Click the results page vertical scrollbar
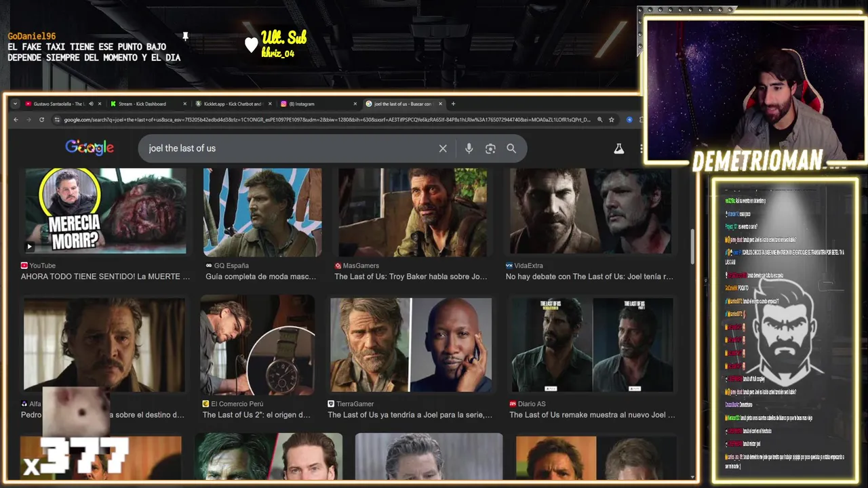 (x=692, y=247)
